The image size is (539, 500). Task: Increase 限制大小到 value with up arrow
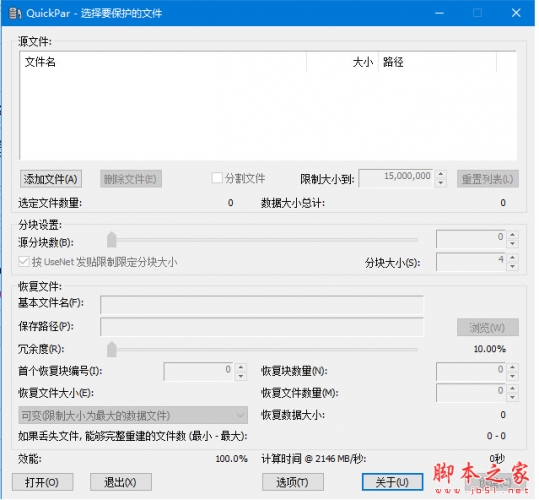click(x=441, y=174)
